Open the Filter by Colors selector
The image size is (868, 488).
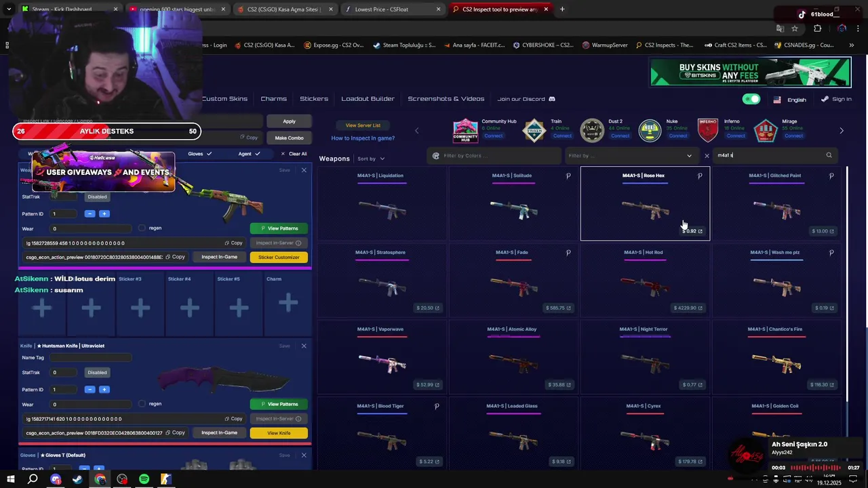tap(493, 156)
